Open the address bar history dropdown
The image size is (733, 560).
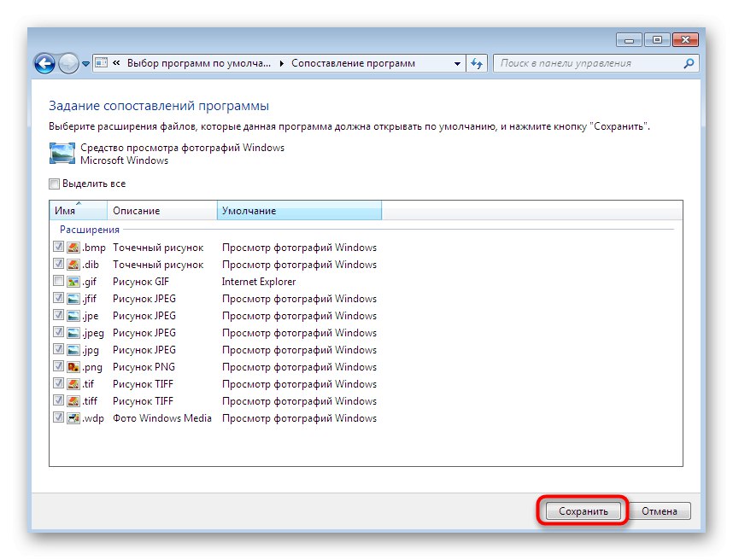[x=457, y=63]
